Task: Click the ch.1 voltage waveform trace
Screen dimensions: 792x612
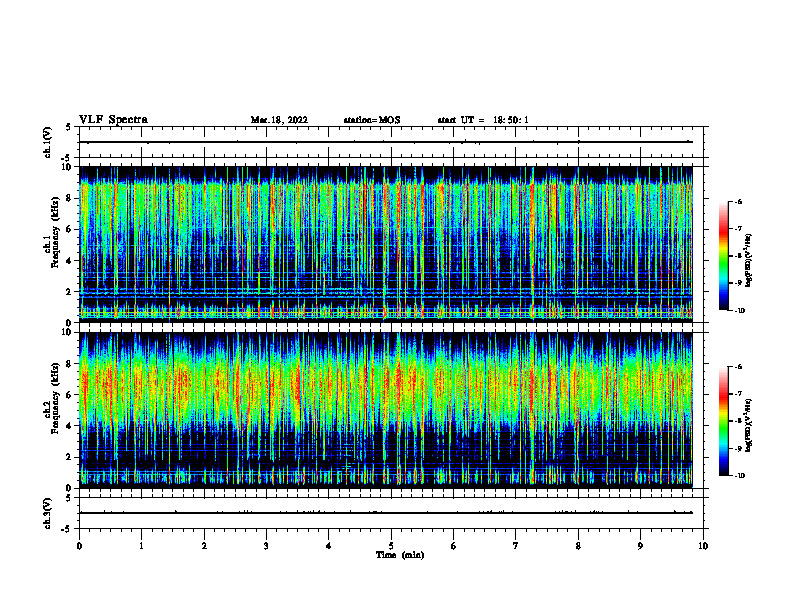Action: 386,142
